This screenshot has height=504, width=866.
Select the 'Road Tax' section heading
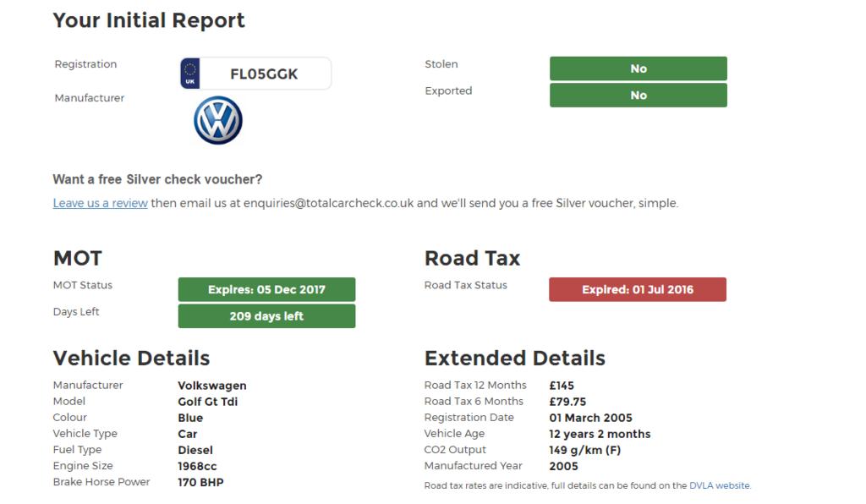[472, 258]
